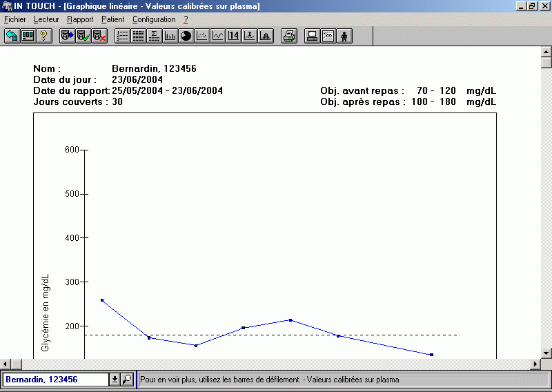The width and height of the screenshot is (552, 392).
Task: Open the sigma summary report icon
Action: click(154, 36)
